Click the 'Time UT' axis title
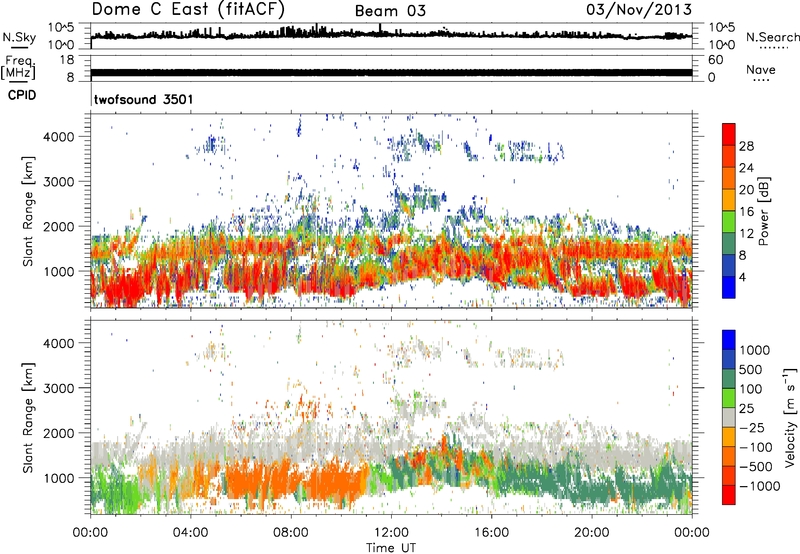Image resolution: width=800 pixels, height=554 pixels. pos(391,547)
